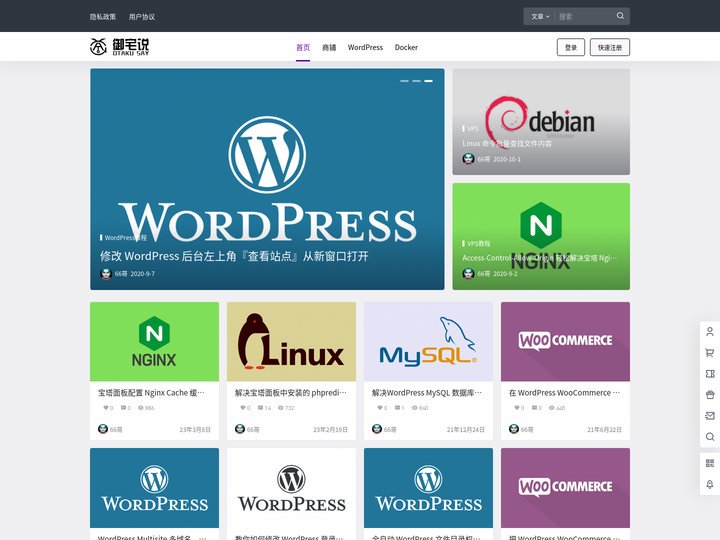Click the views eye icon on MySQL post
The width and height of the screenshot is (720, 540).
415,408
